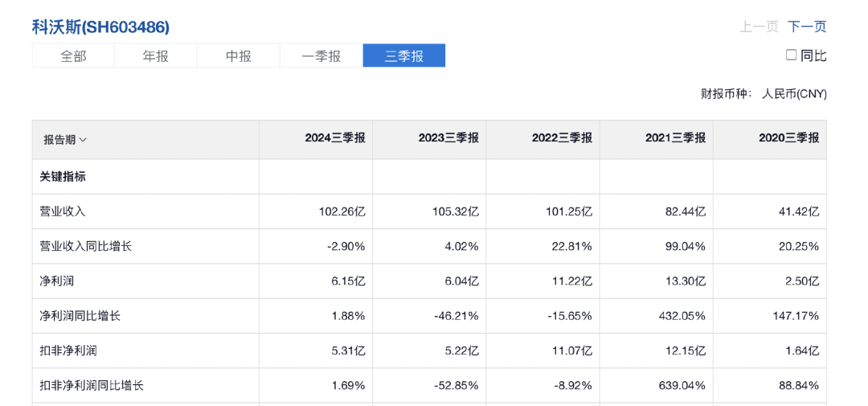The height and width of the screenshot is (406, 868).
Task: Click the 上一页 link
Action: (759, 27)
